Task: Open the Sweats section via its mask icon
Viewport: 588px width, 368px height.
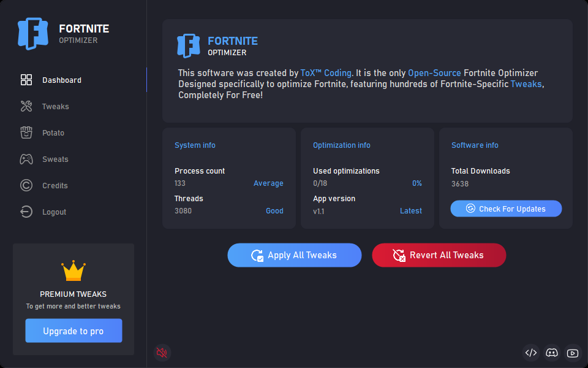Action: 26,159
